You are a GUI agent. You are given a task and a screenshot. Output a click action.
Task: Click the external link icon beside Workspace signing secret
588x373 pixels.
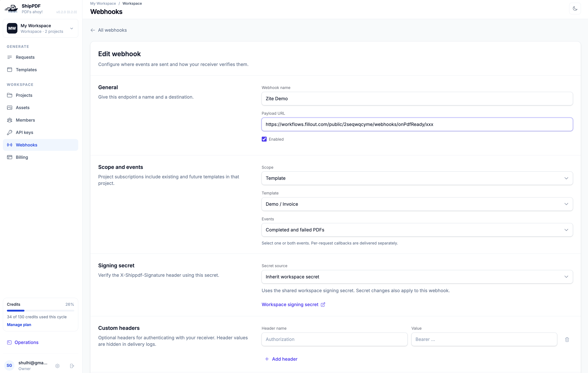pos(323,304)
